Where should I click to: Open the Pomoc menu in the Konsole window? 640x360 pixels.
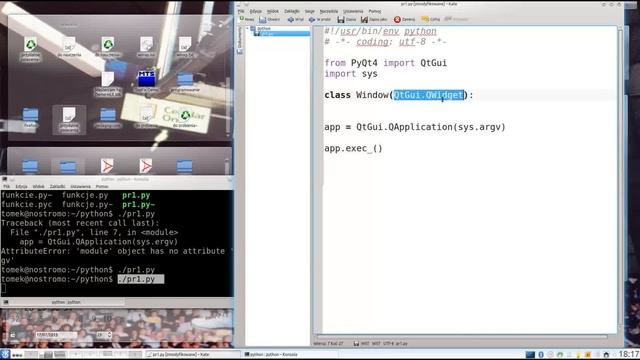coord(102,187)
